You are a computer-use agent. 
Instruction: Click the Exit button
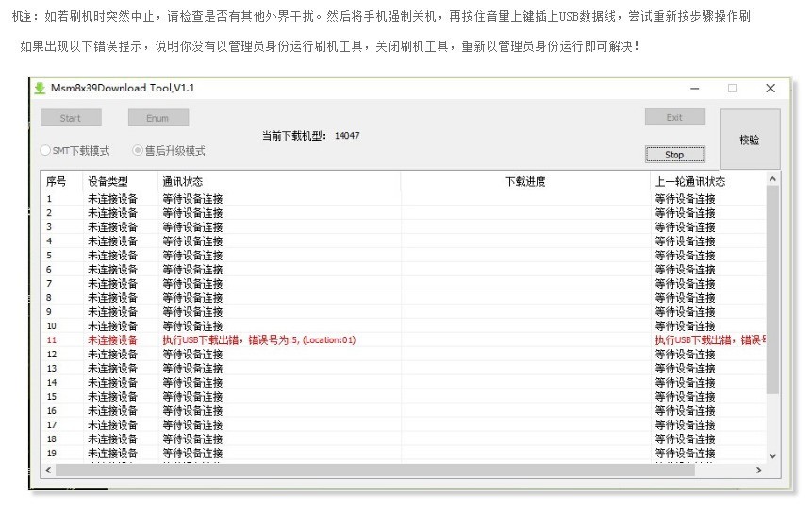pos(674,117)
